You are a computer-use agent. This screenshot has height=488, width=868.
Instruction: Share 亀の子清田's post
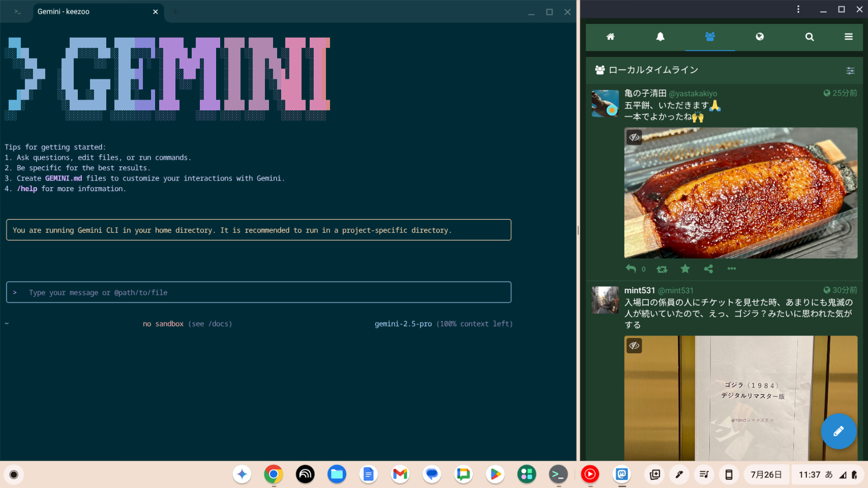(x=708, y=269)
